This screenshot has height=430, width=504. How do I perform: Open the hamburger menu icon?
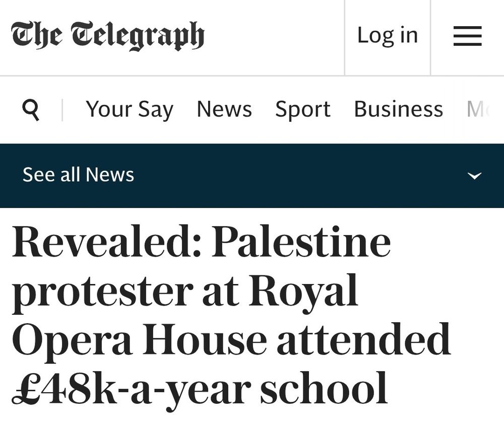pos(467,36)
